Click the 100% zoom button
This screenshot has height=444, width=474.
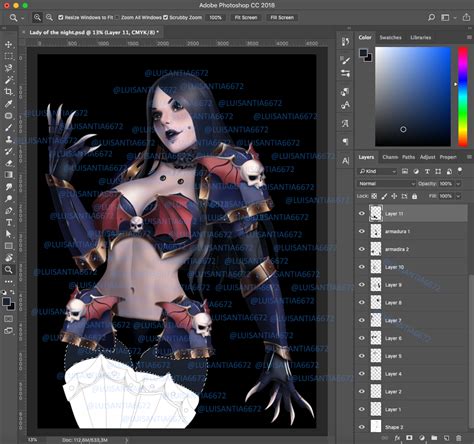215,17
